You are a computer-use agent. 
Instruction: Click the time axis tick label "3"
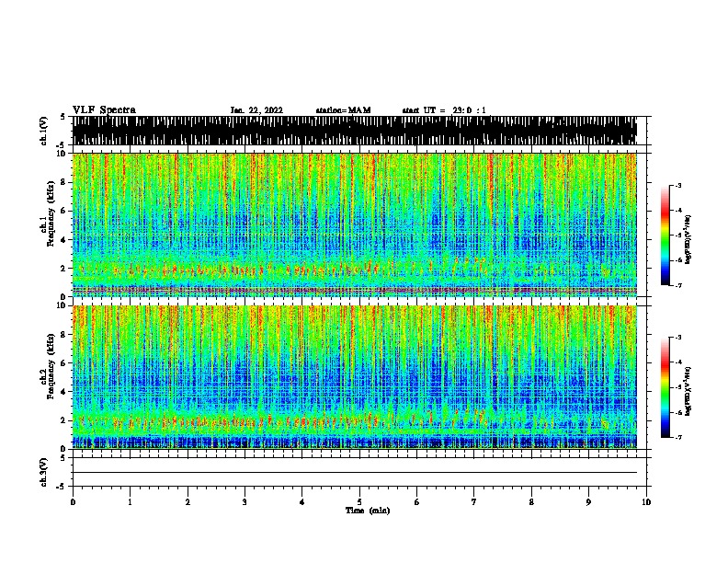pyautogui.click(x=245, y=501)
